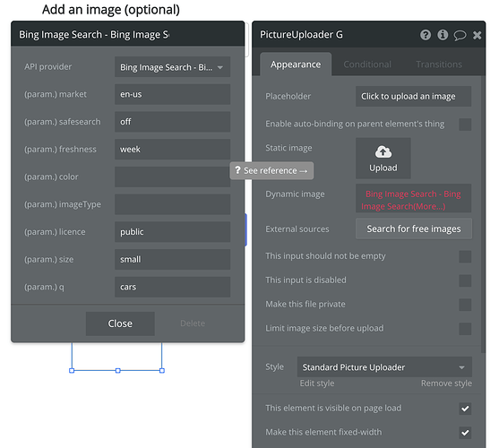Image resolution: width=499 pixels, height=448 pixels.
Task: Click the Add an image (optional) heading text
Action: pos(111,10)
